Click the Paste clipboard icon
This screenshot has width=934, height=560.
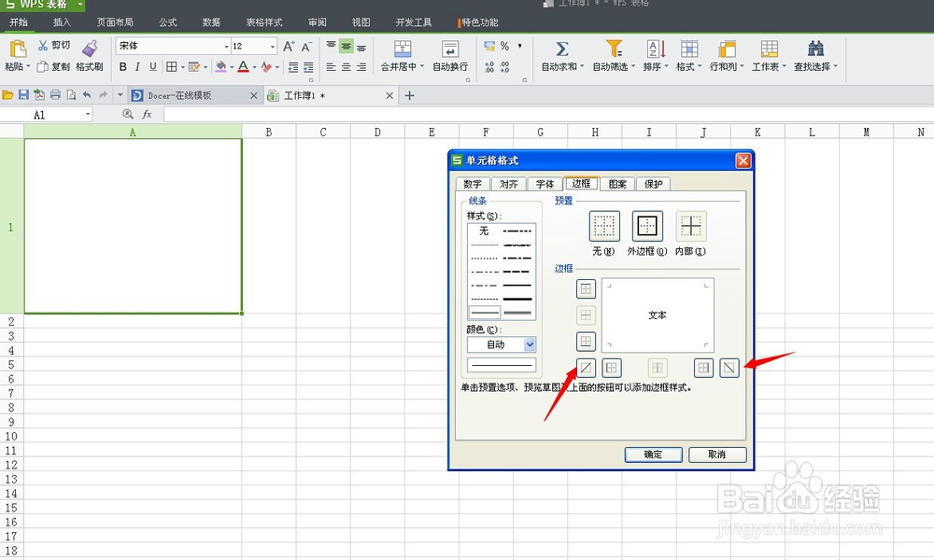[18, 49]
